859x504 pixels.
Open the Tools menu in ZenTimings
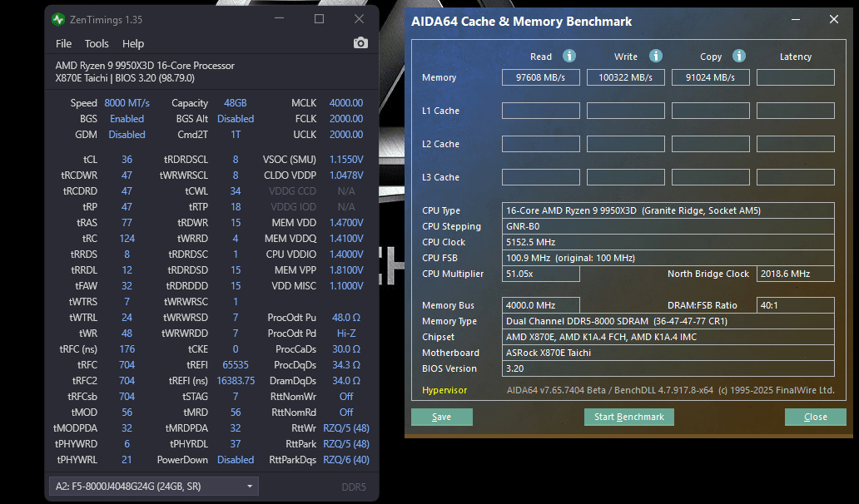click(x=97, y=44)
